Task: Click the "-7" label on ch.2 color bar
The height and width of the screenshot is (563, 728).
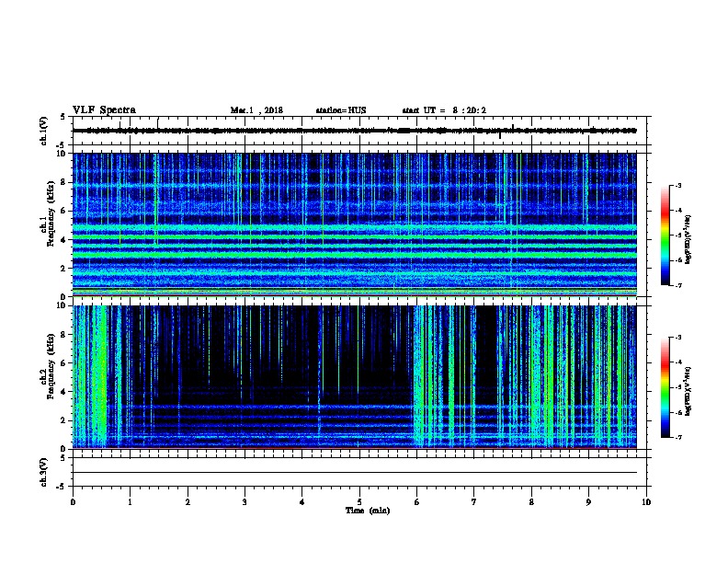Action: click(x=678, y=437)
